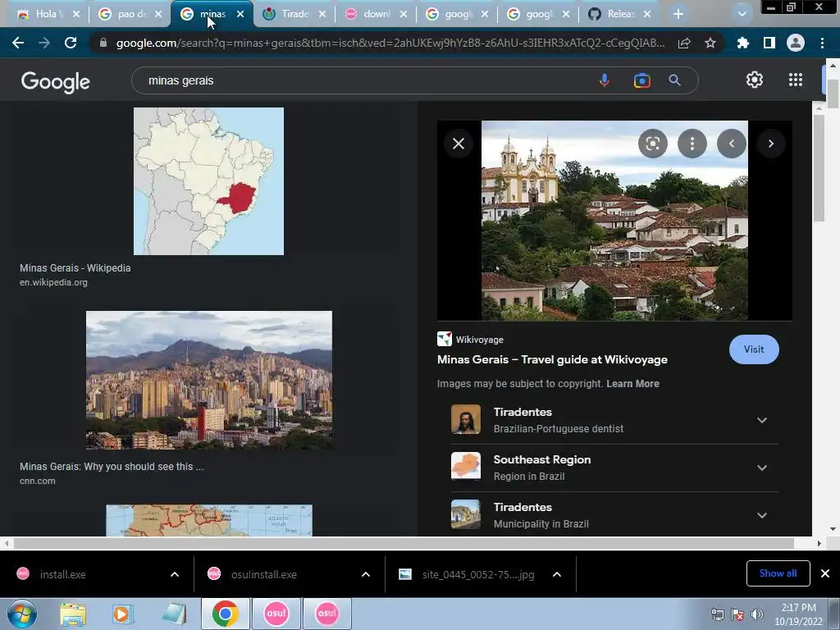Open the Google apps grid
Viewport: 840px width, 630px height.
[796, 80]
